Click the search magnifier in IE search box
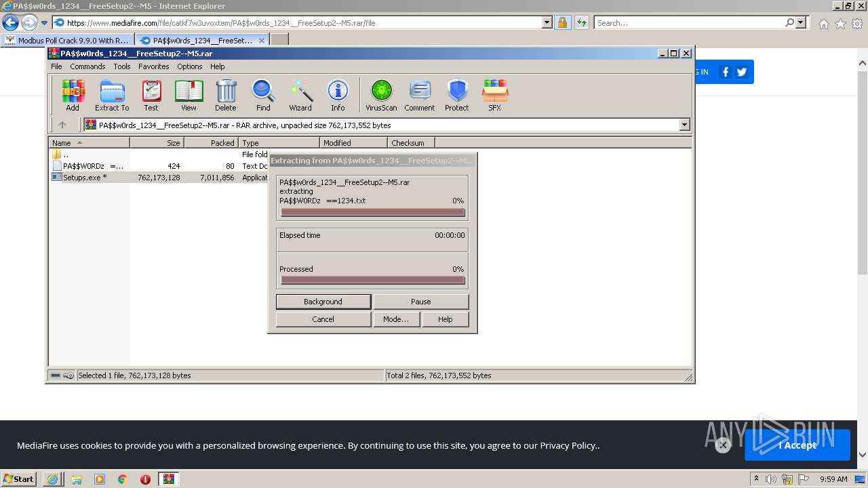Image resolution: width=868 pixels, height=488 pixels. [x=789, y=22]
